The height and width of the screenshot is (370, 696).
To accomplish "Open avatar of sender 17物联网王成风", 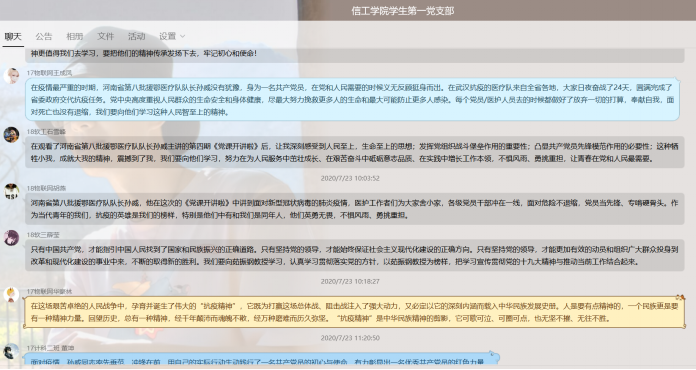I will 11,75.
